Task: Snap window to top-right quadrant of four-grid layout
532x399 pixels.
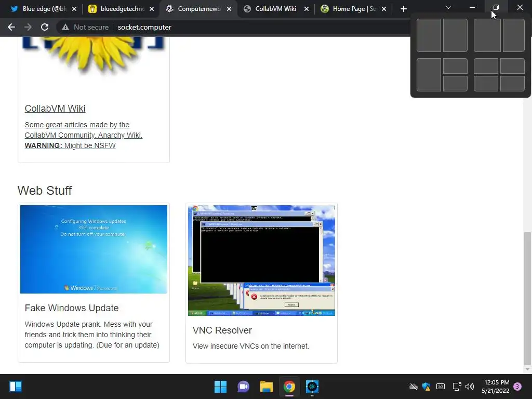Action: point(513,66)
